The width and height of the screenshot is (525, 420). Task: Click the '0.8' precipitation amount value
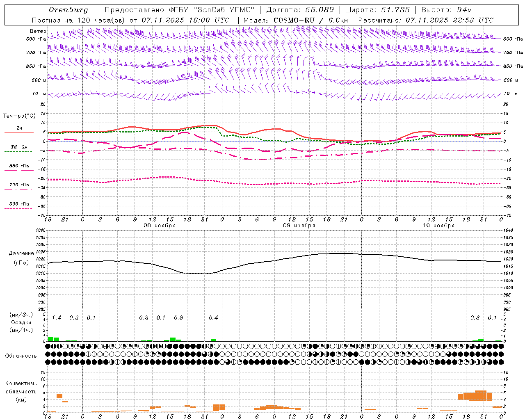(178, 317)
